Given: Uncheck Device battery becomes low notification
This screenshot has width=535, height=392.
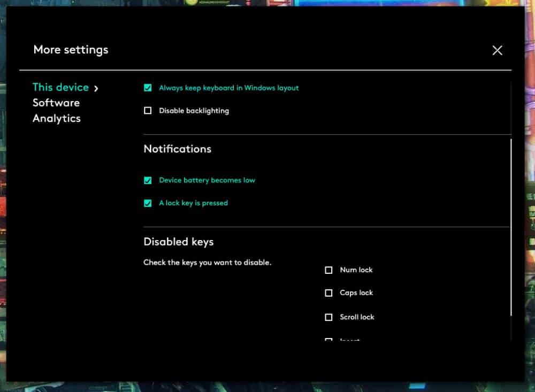Looking at the screenshot, I should pyautogui.click(x=148, y=180).
